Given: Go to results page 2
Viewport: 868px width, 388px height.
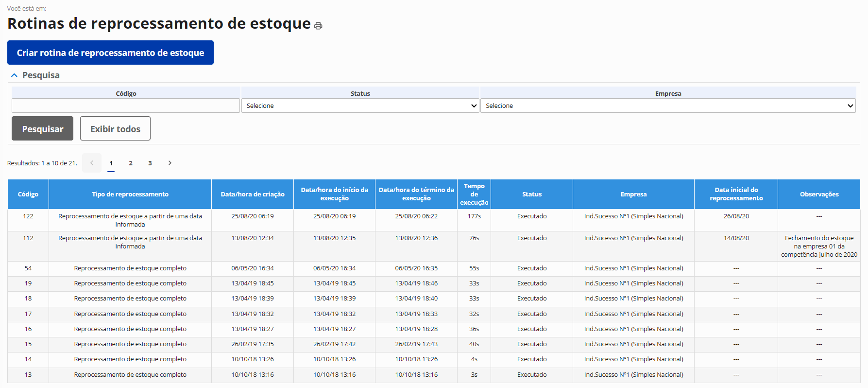Looking at the screenshot, I should [131, 163].
